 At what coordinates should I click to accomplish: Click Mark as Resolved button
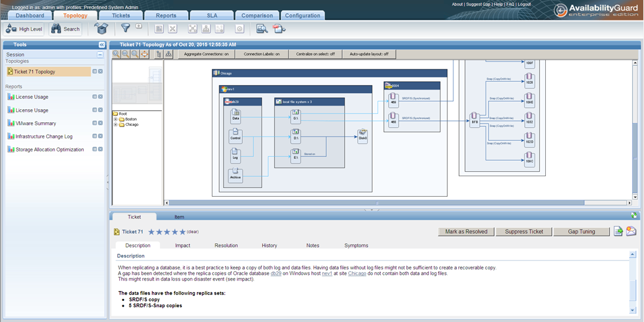pyautogui.click(x=466, y=231)
